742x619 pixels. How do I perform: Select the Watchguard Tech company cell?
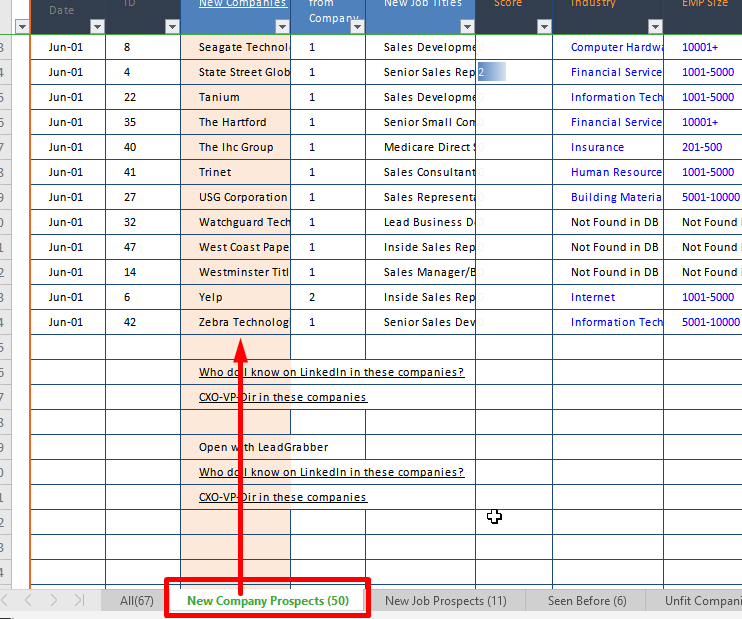click(x=236, y=222)
